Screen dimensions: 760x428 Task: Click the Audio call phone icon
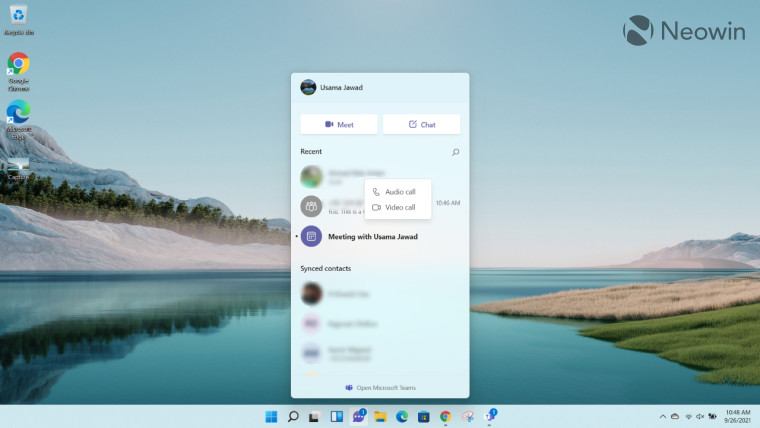point(376,192)
